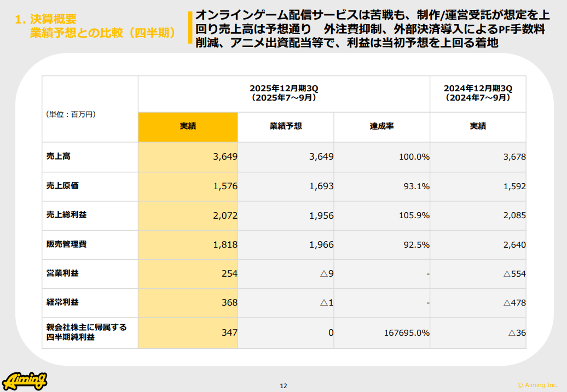
Task: Click the 売上高 row label
Action: (x=59, y=156)
